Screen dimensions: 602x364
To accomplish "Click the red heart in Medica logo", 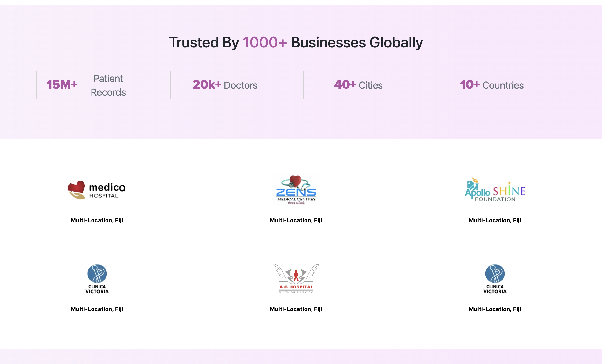I will pyautogui.click(x=77, y=187).
